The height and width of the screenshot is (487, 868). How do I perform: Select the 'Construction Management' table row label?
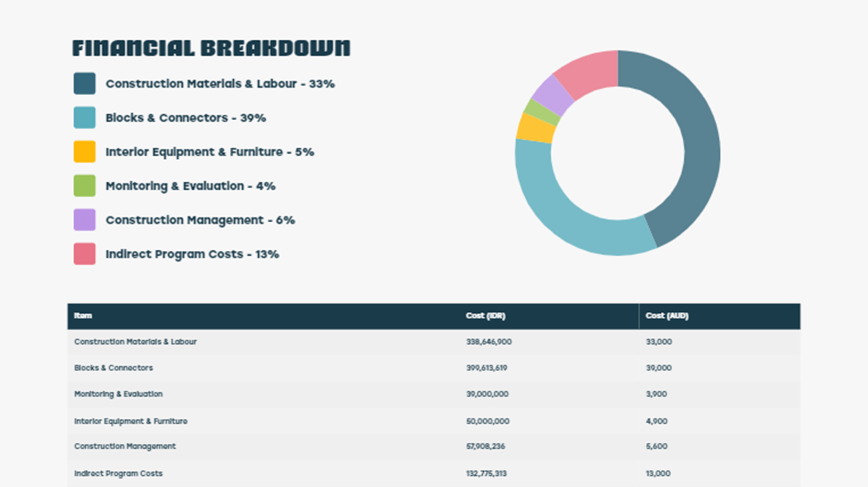pos(125,446)
